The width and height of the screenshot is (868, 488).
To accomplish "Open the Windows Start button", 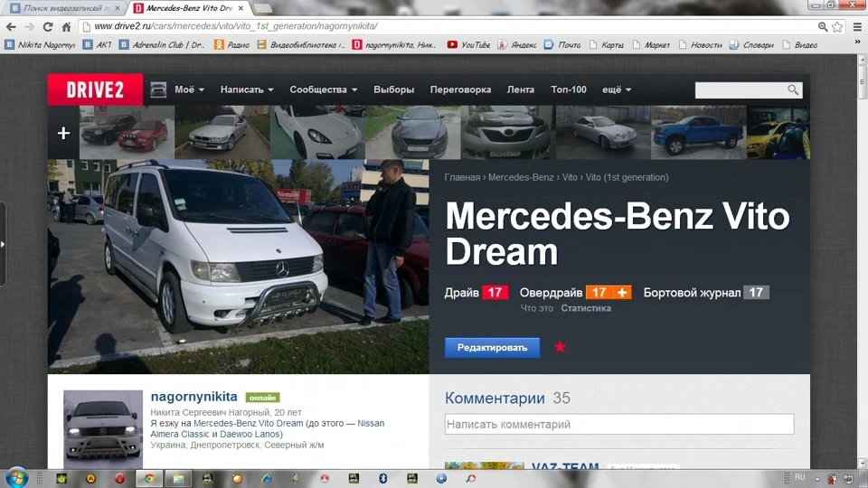I will click(16, 478).
